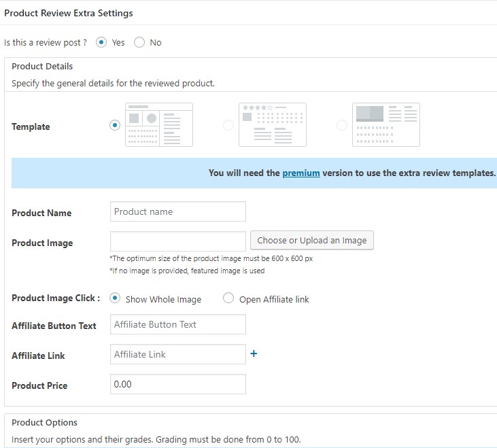
Task: Click the second review template thumbnail
Action: (272, 124)
